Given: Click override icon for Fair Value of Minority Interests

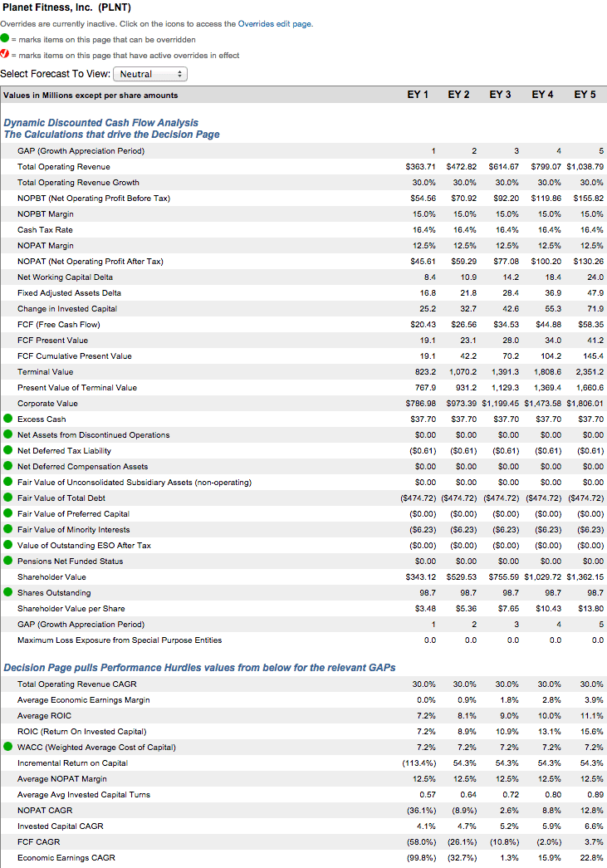Looking at the screenshot, I should click(7, 528).
